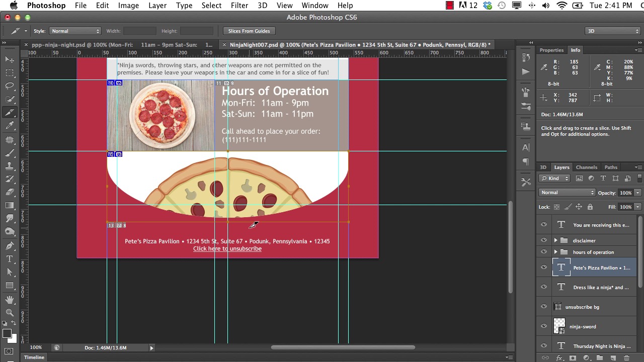644x362 pixels.
Task: Choose the Horizontal Type tool
Action: pyautogui.click(x=10, y=259)
